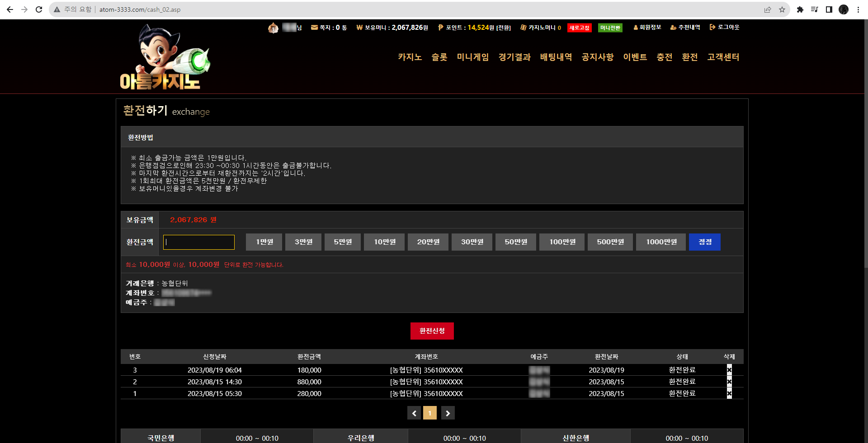Click the blue 정정 reset button
Screen dimensions: 868x443
pyautogui.click(x=705, y=242)
